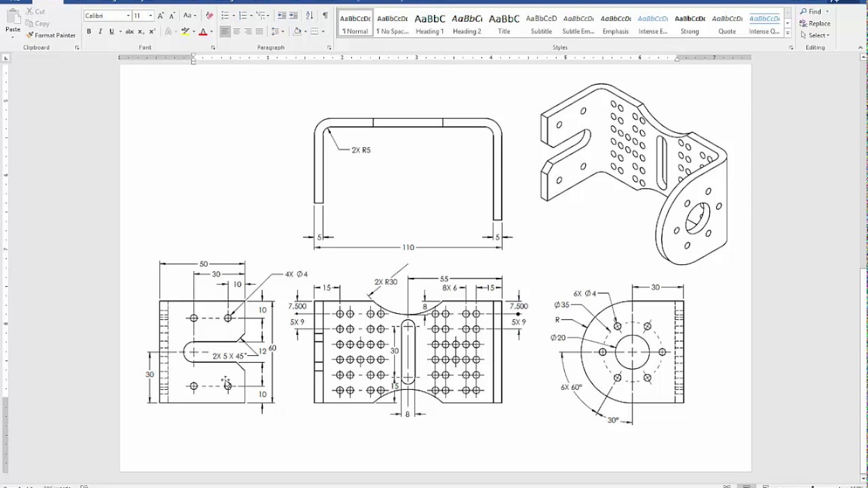The width and height of the screenshot is (868, 488).
Task: Decrease font size with Shrink Font
Action: (171, 16)
